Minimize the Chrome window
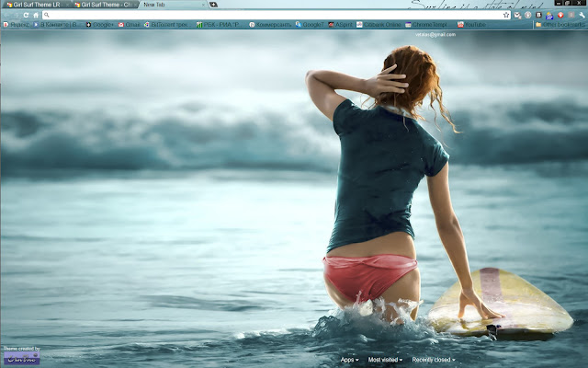Viewport: 588px width, 368px height. [x=558, y=3]
